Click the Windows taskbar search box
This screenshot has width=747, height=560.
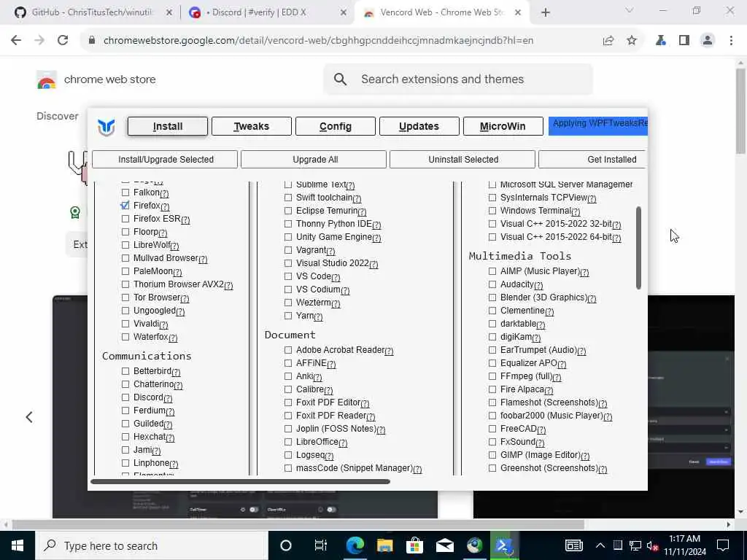[x=152, y=545]
